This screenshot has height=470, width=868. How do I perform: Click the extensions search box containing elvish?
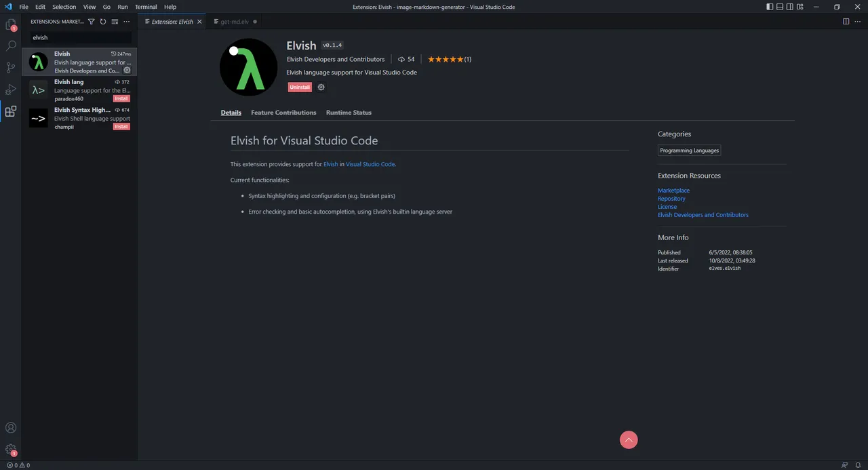click(x=81, y=38)
